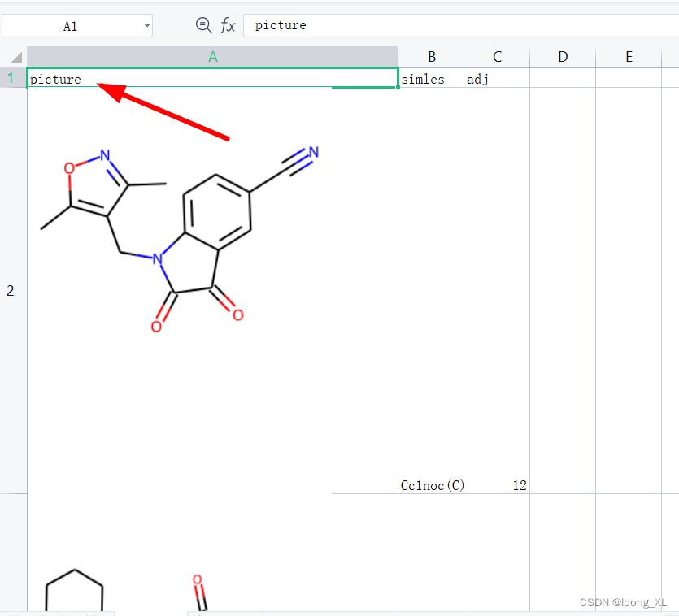Viewport: 679px width, 616px height.
Task: Open the Name Box dropdown arrow
Action: tap(148, 25)
